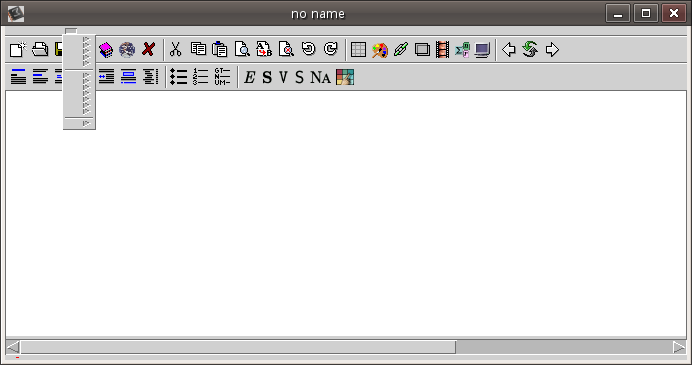Viewport: 692px width, 365px height.
Task: Click the globe web icon
Action: (x=127, y=49)
